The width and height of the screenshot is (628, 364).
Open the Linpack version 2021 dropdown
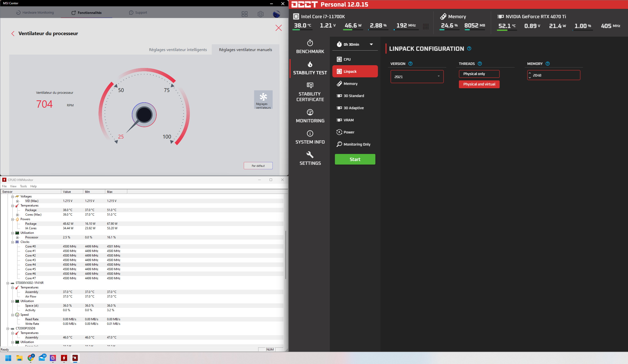pyautogui.click(x=417, y=77)
